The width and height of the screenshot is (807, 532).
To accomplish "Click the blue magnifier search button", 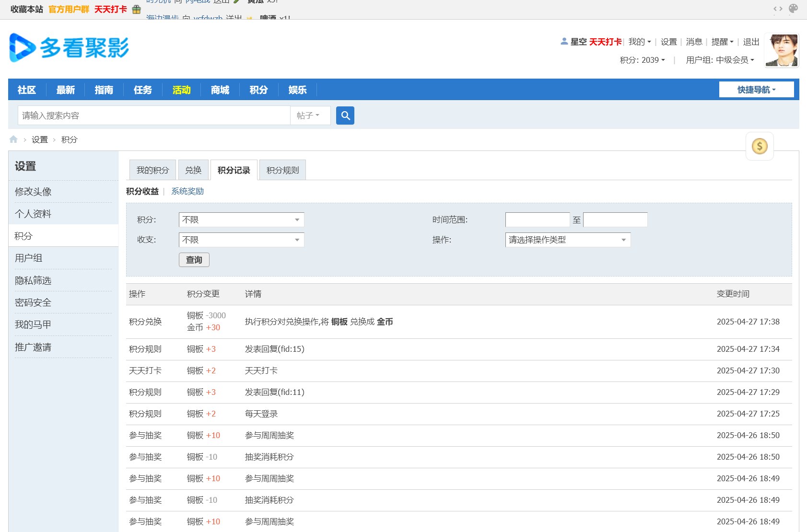I will coord(345,116).
